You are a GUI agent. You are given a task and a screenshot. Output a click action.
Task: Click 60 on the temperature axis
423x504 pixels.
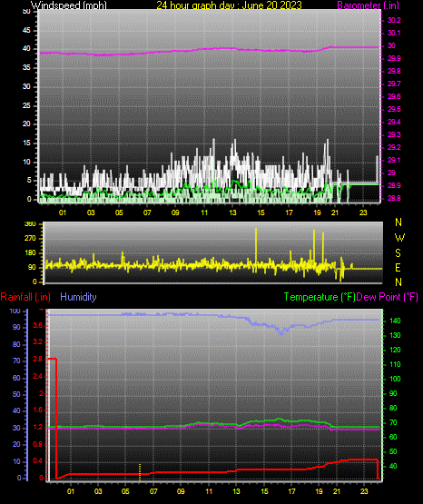click(393, 437)
